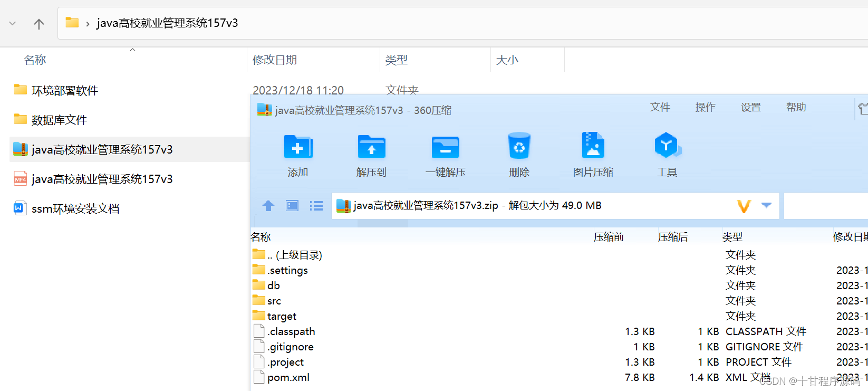Click the PROJECT 文件 type cell

tap(758, 362)
